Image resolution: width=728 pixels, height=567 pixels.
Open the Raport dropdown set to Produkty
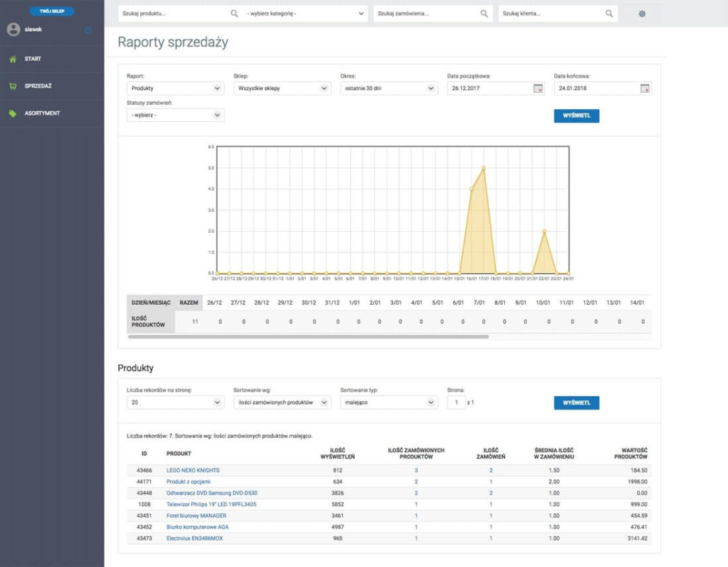[x=175, y=89]
